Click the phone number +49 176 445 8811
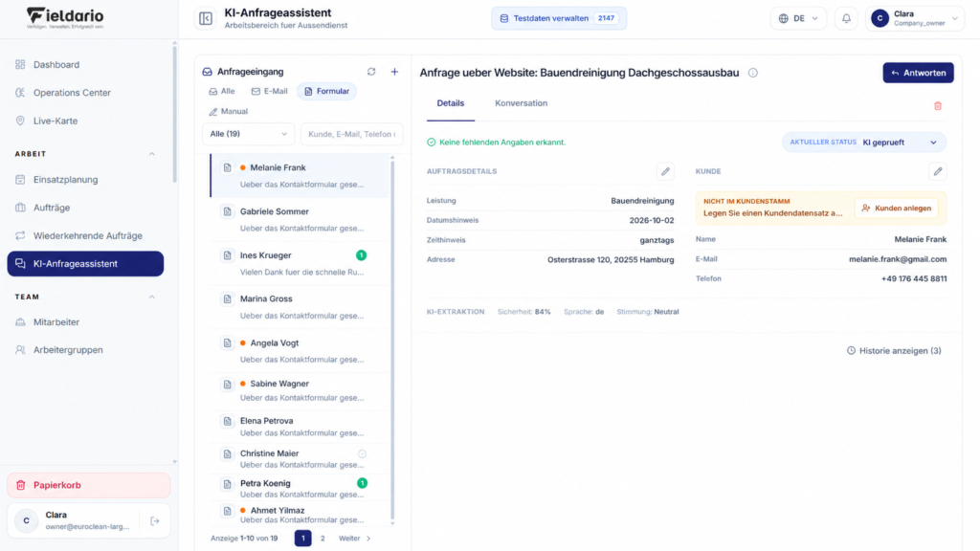Screen dimensions: 980x551 (914, 279)
